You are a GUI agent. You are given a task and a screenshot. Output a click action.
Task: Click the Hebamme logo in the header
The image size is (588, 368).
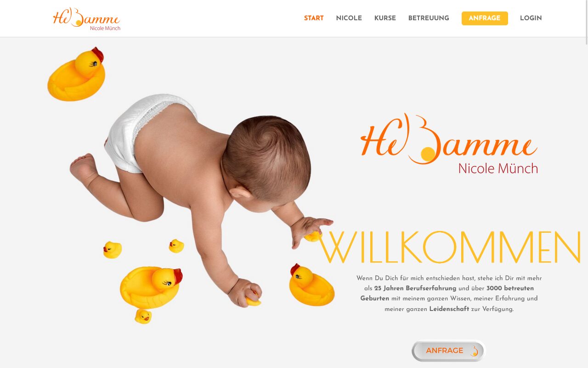coord(87,19)
